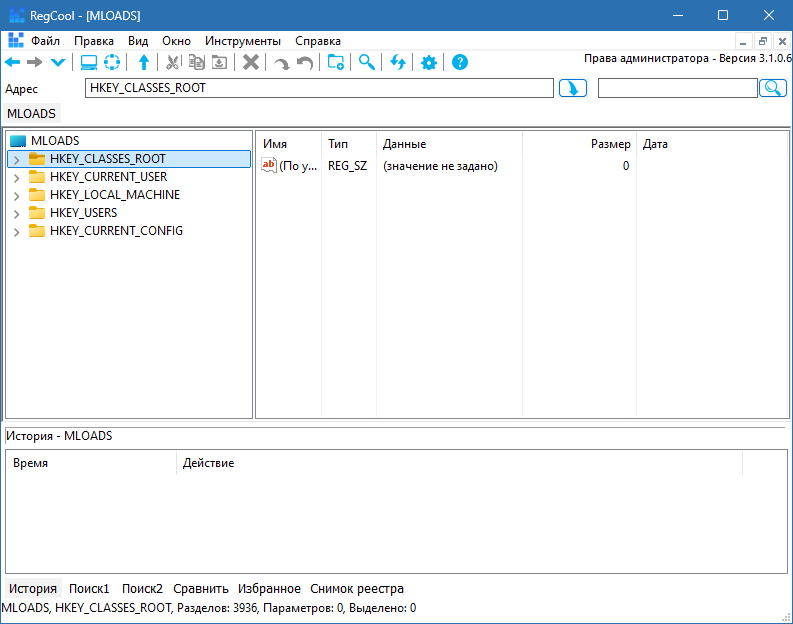Click the delete X toolbar icon

coord(251,62)
